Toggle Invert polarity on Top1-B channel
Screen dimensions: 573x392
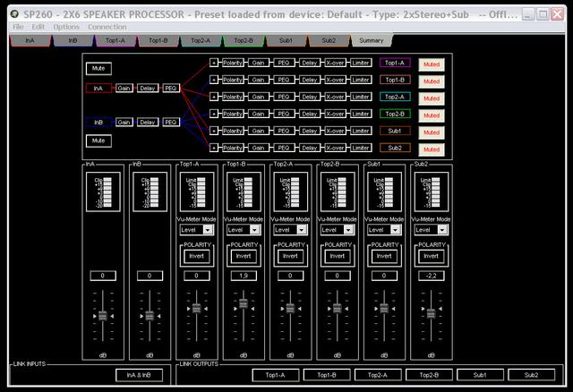pyautogui.click(x=242, y=256)
